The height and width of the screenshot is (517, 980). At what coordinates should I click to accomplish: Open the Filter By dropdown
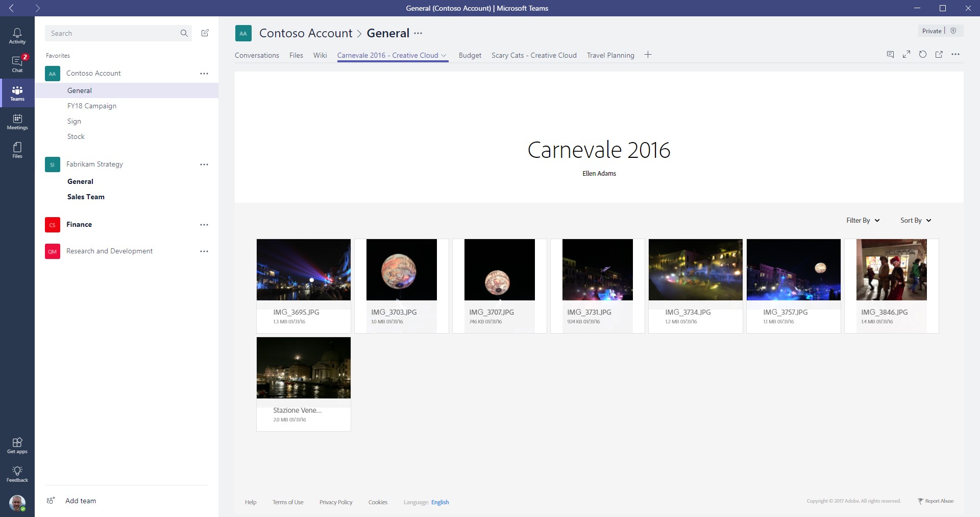coord(863,220)
